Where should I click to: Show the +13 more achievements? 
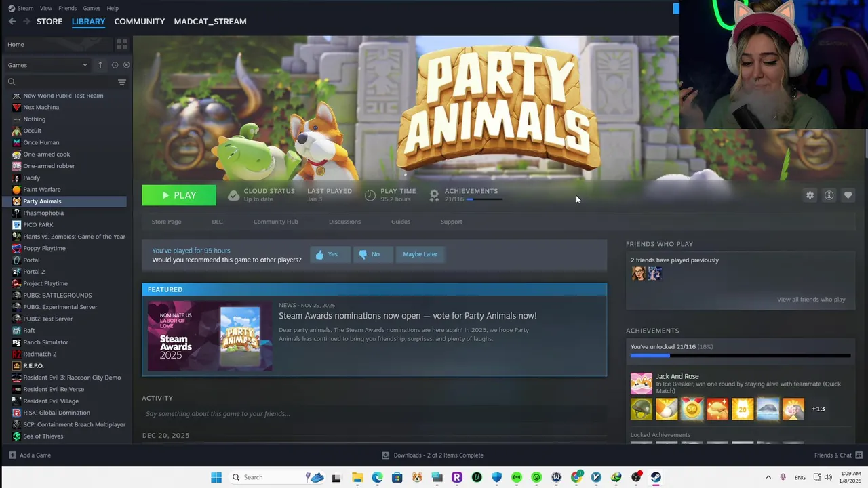coord(818,409)
